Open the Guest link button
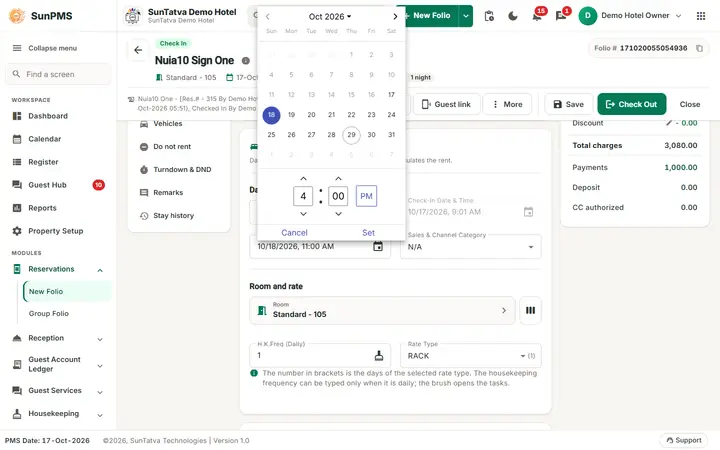Screen dimensions: 720x450 (446, 104)
